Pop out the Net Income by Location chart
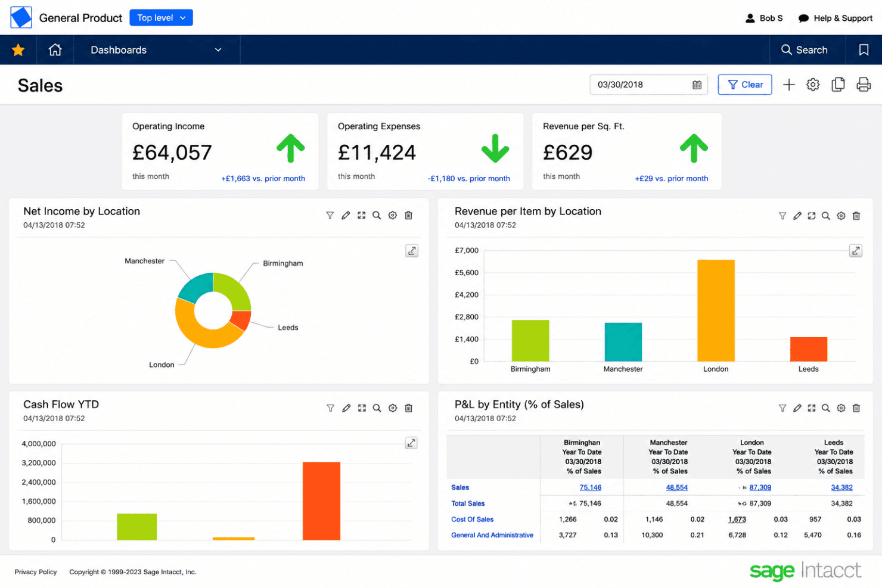 tap(412, 251)
